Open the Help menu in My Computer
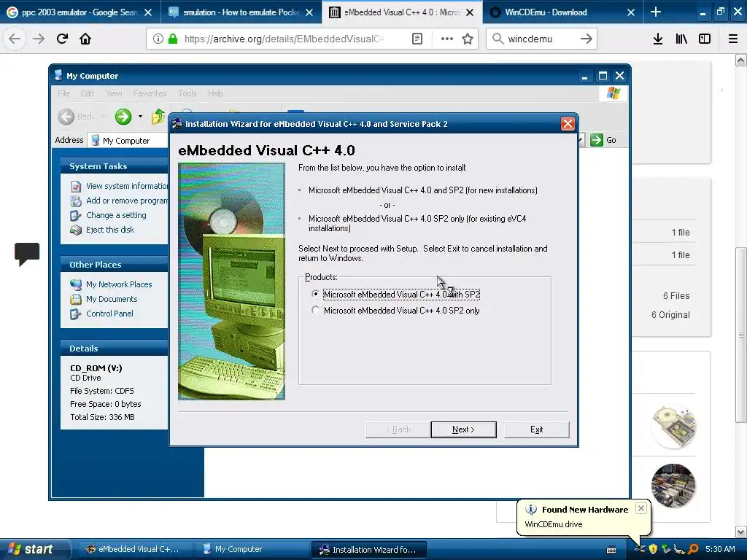The image size is (747, 560). 215,93
